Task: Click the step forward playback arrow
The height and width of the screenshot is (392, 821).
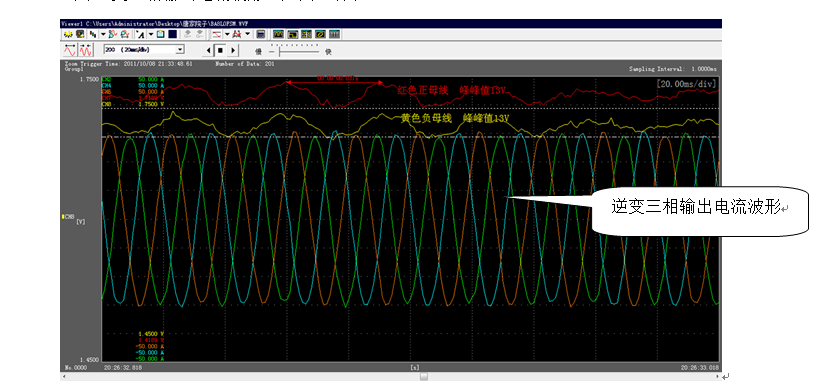Action: pos(232,50)
